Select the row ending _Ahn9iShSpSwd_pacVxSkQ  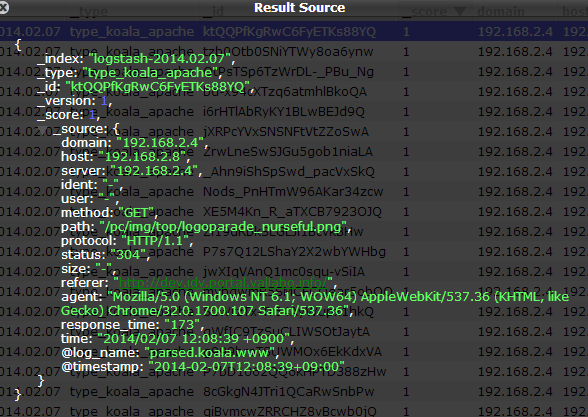click(x=294, y=171)
